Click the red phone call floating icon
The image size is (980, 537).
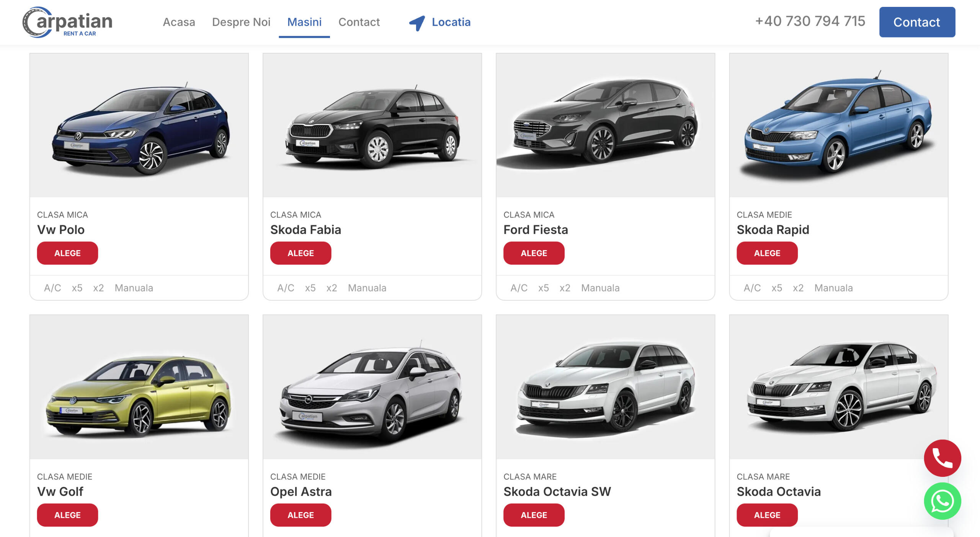tap(942, 458)
